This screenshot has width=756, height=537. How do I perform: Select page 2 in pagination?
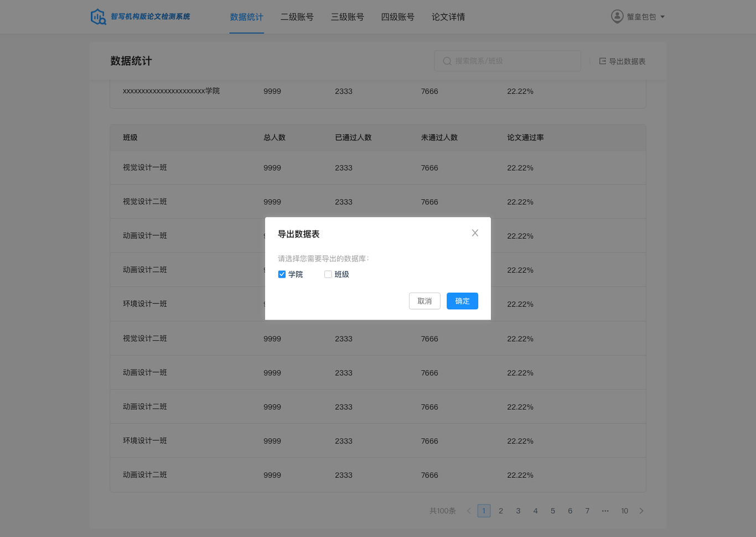[501, 511]
